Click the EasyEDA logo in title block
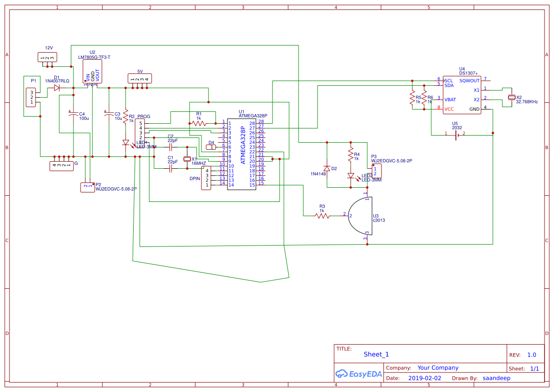Viewport: 554px width, 392px height. (359, 374)
